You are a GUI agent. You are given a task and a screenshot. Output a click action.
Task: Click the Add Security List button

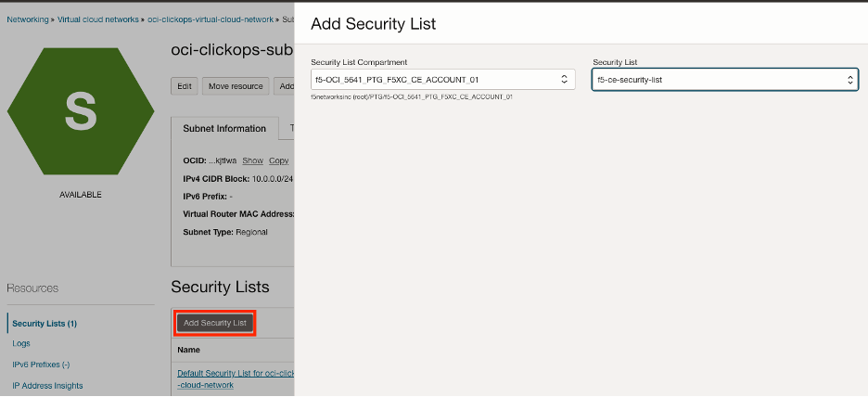click(215, 323)
